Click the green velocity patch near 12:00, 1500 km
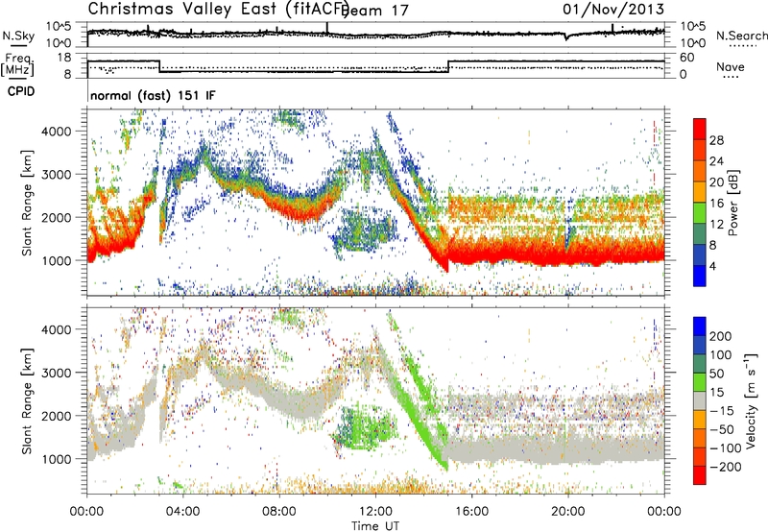This screenshot has height=532, width=768. (365, 426)
